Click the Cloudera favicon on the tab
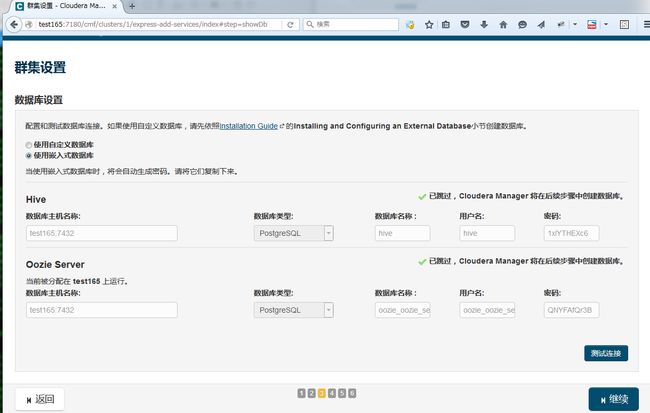This screenshot has width=650, height=413. 19,6
